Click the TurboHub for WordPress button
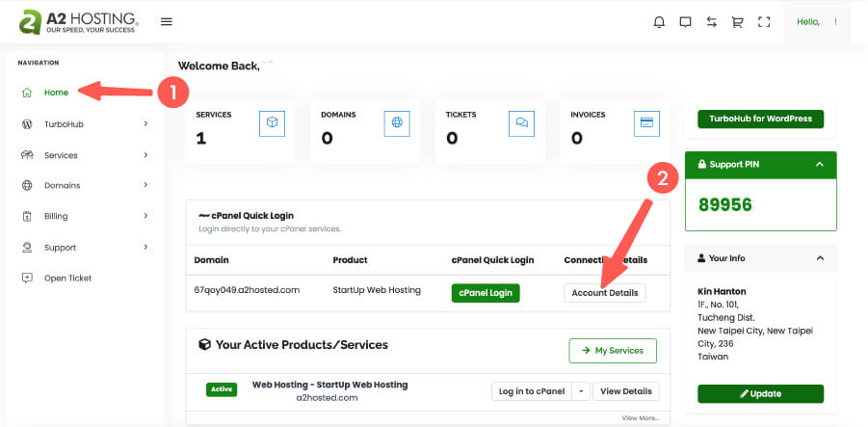 tap(760, 119)
